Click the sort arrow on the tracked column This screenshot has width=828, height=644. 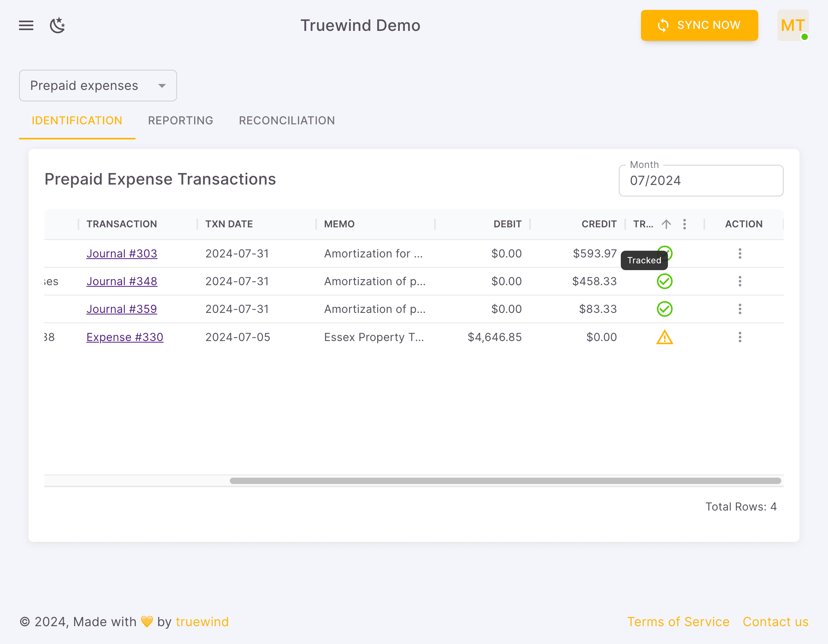click(x=666, y=224)
